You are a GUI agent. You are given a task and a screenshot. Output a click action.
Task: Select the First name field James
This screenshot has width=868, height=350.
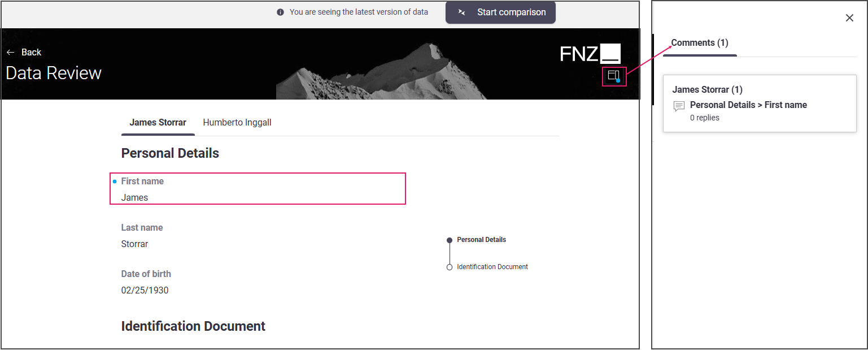pyautogui.click(x=258, y=189)
